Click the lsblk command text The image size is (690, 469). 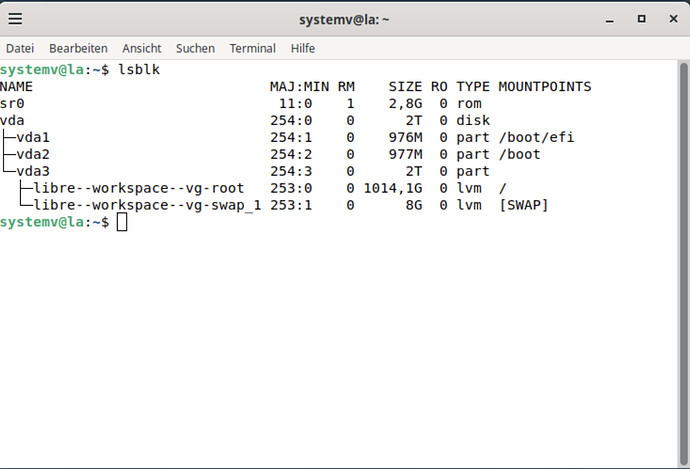[x=140, y=70]
